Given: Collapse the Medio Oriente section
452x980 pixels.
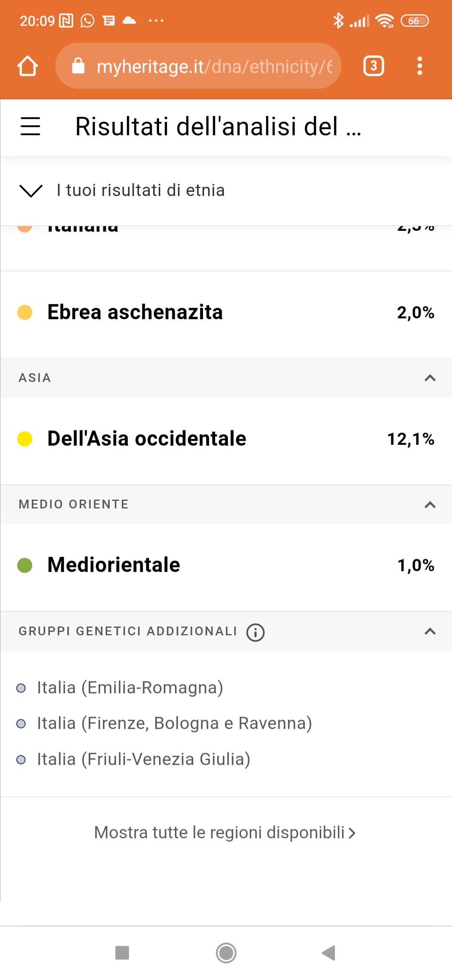Looking at the screenshot, I should [x=430, y=505].
